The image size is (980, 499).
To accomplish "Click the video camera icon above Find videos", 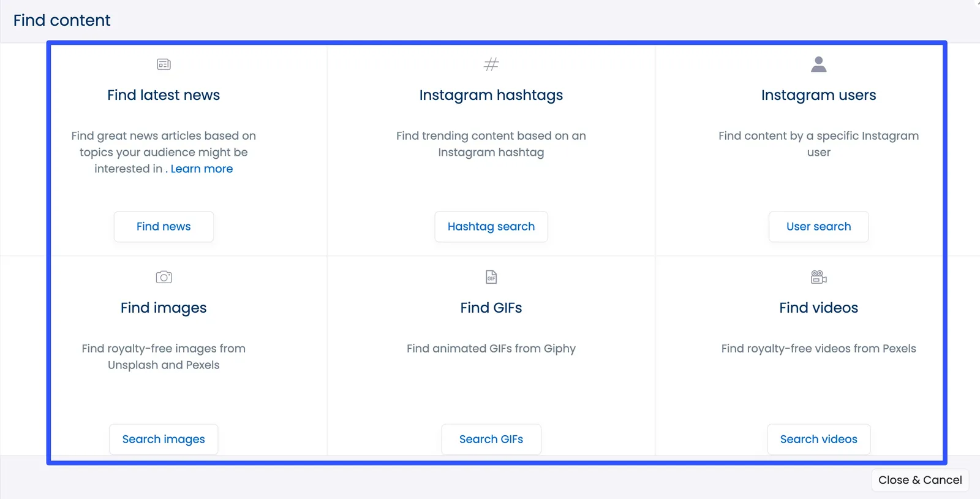I will (818, 276).
